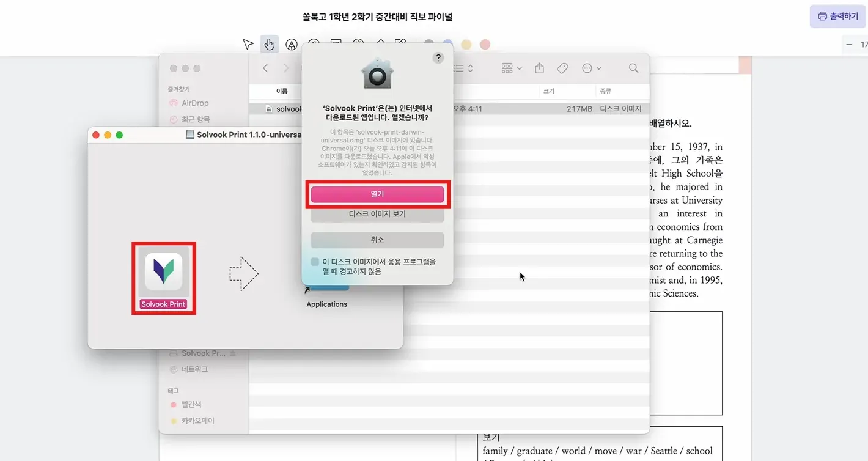Eject the Solvook Print disk image

click(232, 353)
